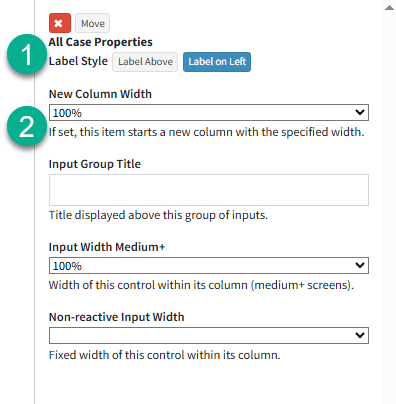Click the green number 2 callout badge
Viewport: 396px width, 404px height.
click(x=27, y=126)
